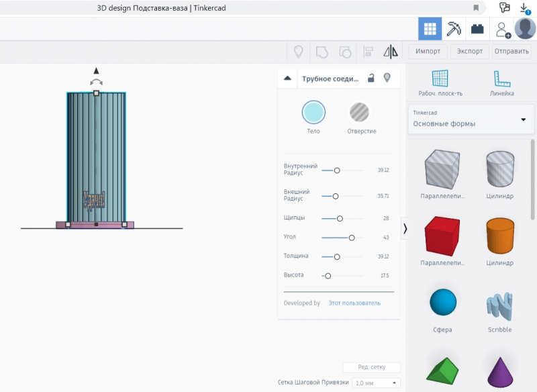This screenshot has height=392, width=537.
Task: Open the 3D design grid view
Action: pyautogui.click(x=430, y=29)
